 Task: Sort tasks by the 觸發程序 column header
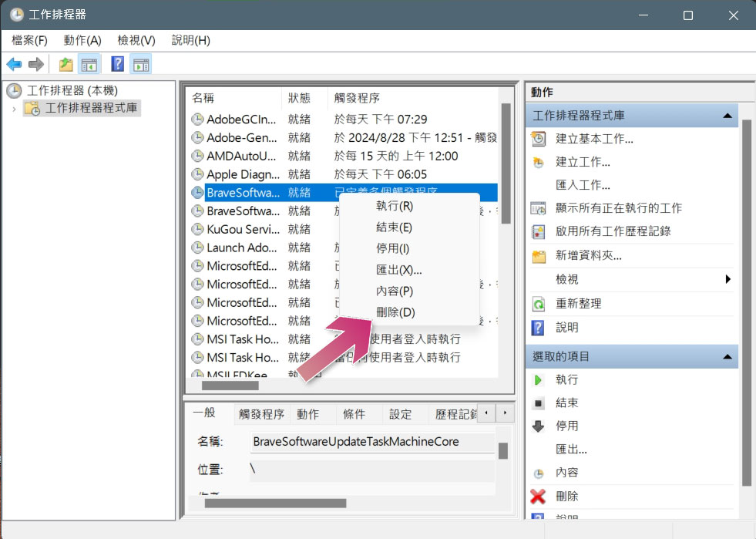click(414, 98)
